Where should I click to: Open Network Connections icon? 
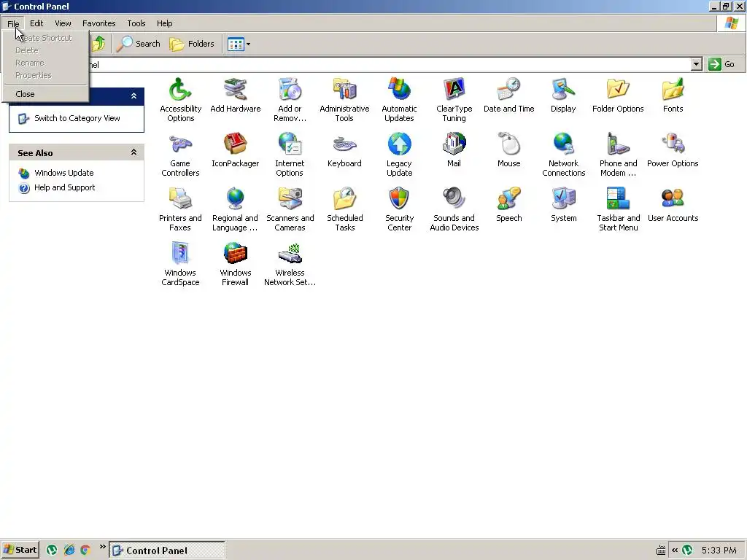pos(564,144)
